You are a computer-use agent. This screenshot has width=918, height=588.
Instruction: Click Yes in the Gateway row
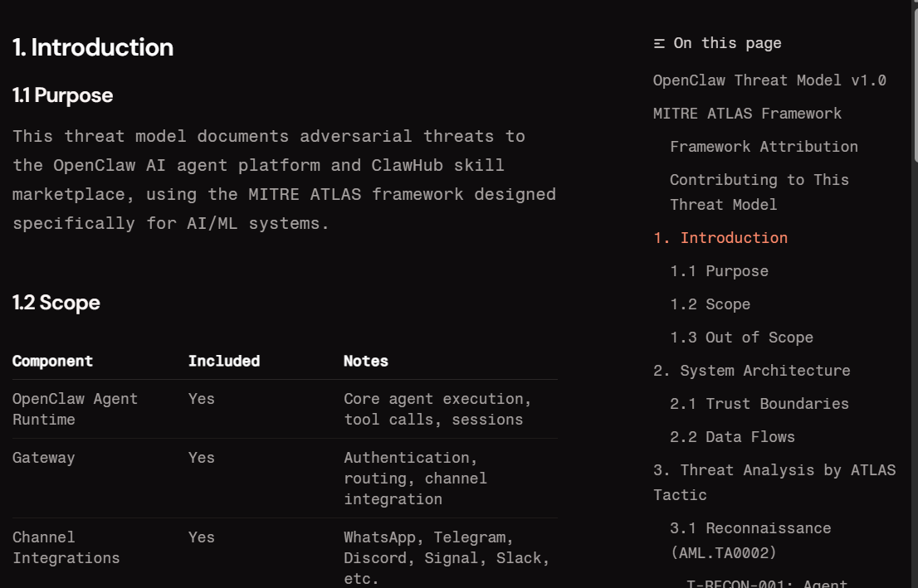pyautogui.click(x=201, y=458)
